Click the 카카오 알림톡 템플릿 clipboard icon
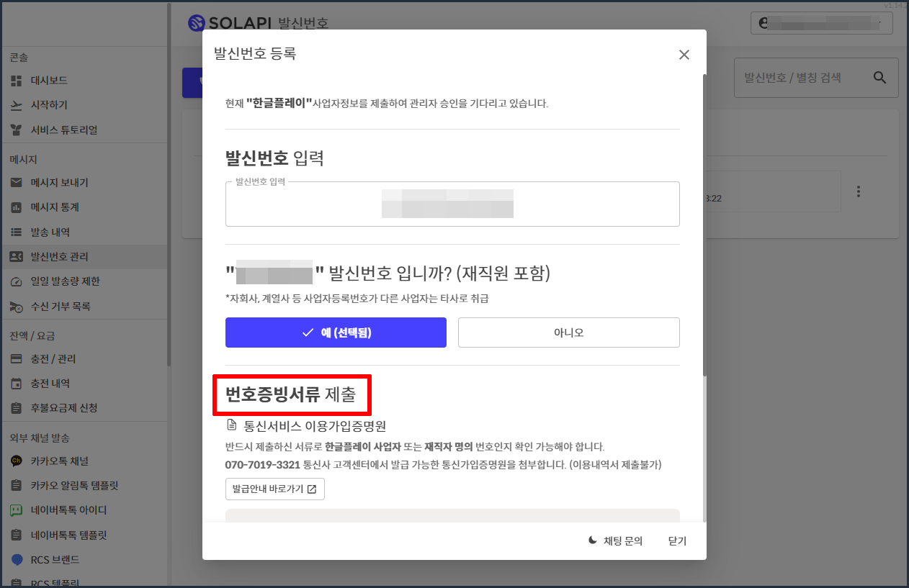Screen dimensions: 909x588 (17, 485)
